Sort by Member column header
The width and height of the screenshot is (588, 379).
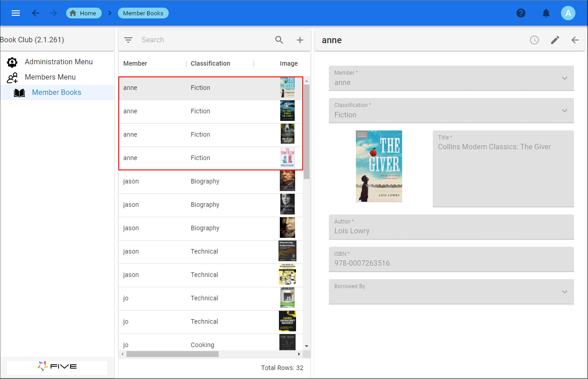point(135,63)
